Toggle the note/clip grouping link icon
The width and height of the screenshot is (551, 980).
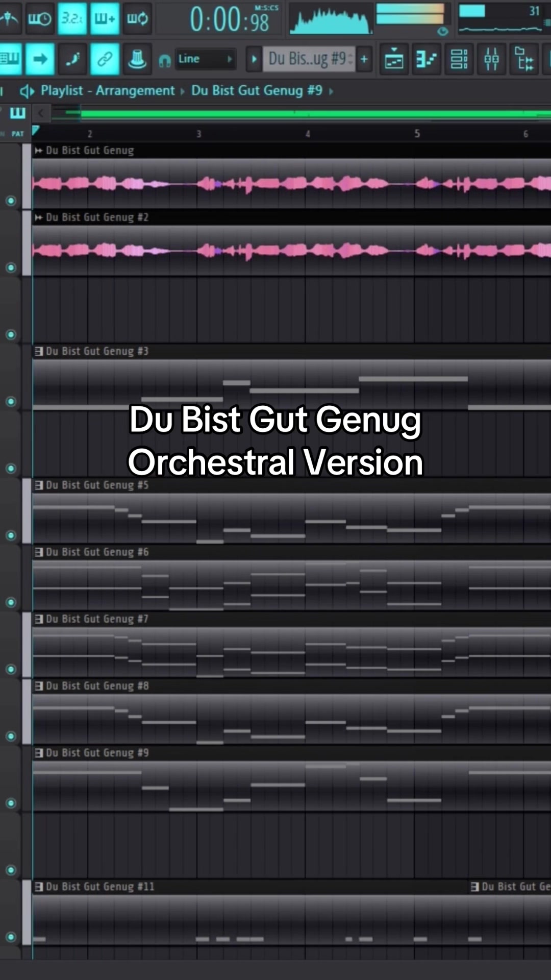point(105,59)
